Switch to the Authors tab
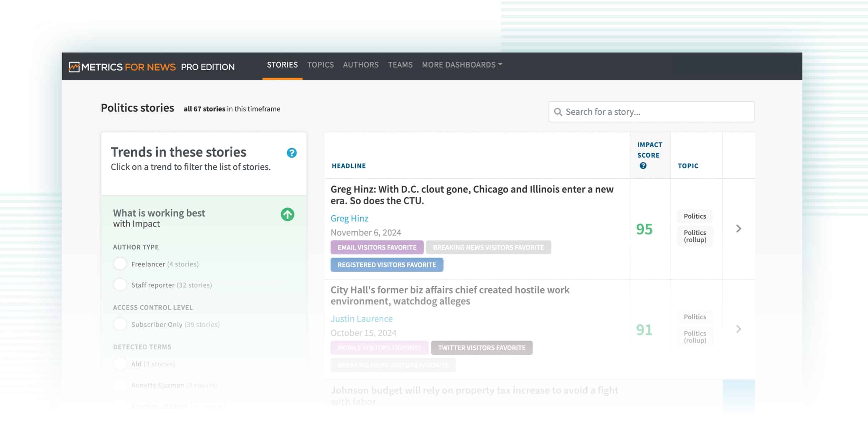Screen dimensions: 868x443 coord(361,65)
